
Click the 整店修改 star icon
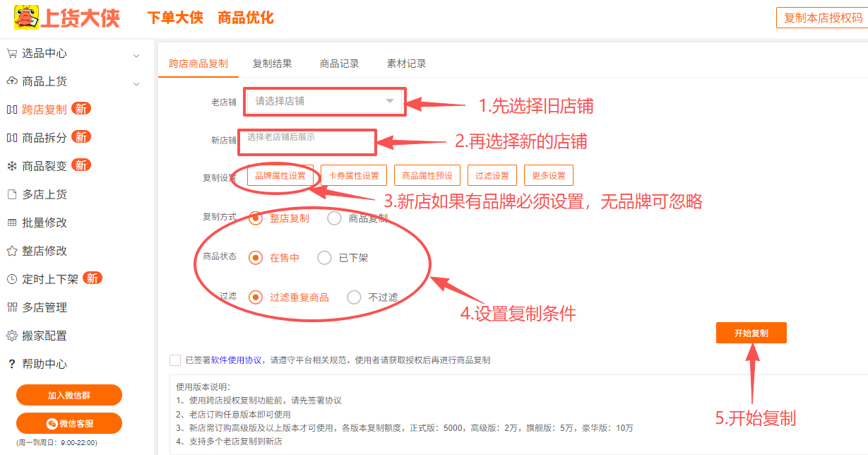pos(11,251)
